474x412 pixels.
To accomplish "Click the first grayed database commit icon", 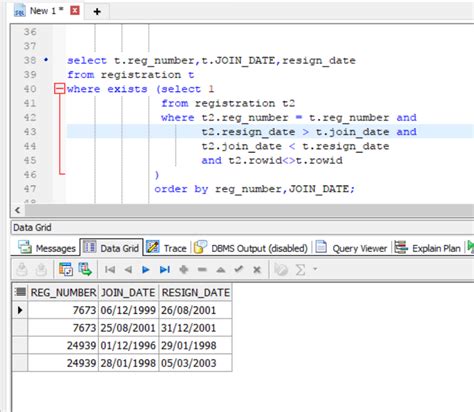I will tap(22, 269).
